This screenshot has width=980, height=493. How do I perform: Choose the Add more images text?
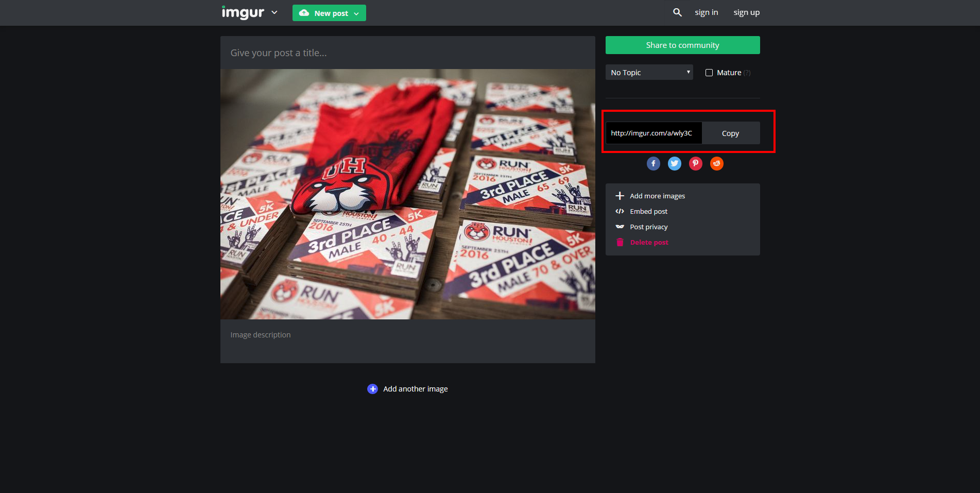(657, 196)
